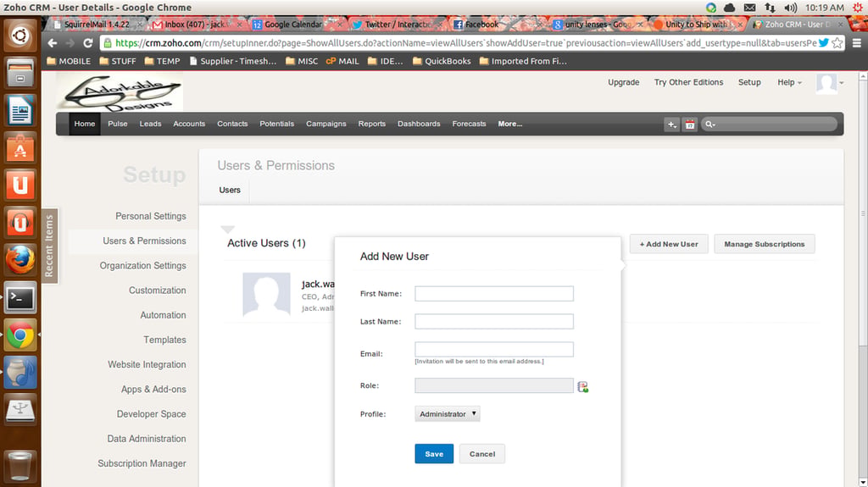
Task: Click the Role field
Action: (x=494, y=385)
